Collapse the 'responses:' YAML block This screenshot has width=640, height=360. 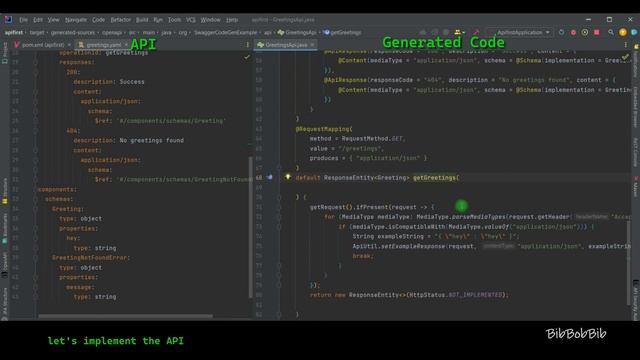coord(36,62)
